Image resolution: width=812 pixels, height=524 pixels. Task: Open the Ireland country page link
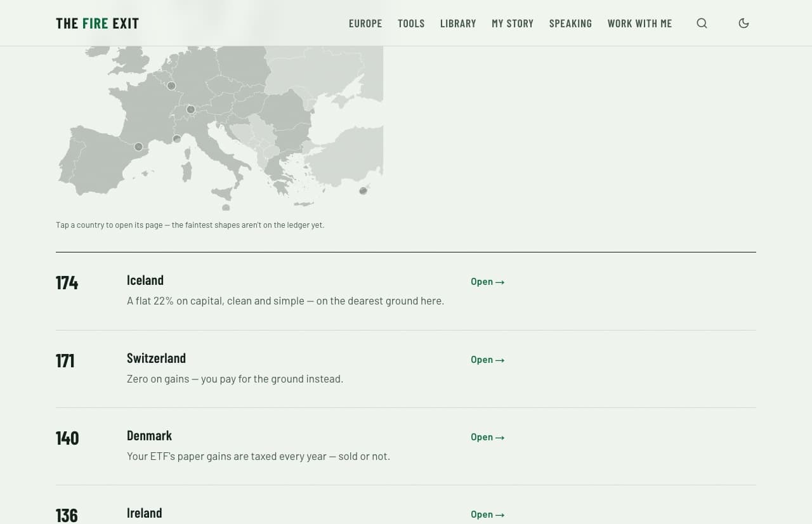click(487, 514)
